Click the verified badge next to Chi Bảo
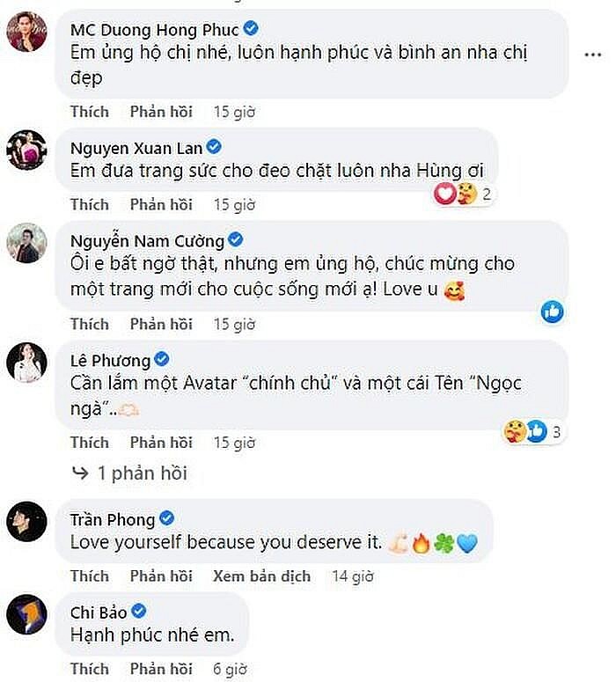This screenshot has height=682, width=616. click(137, 612)
